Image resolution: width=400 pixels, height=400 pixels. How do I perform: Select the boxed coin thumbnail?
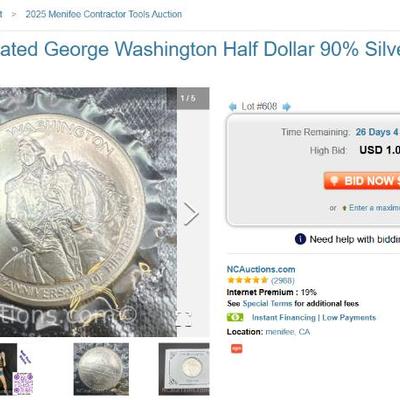coord(184,369)
